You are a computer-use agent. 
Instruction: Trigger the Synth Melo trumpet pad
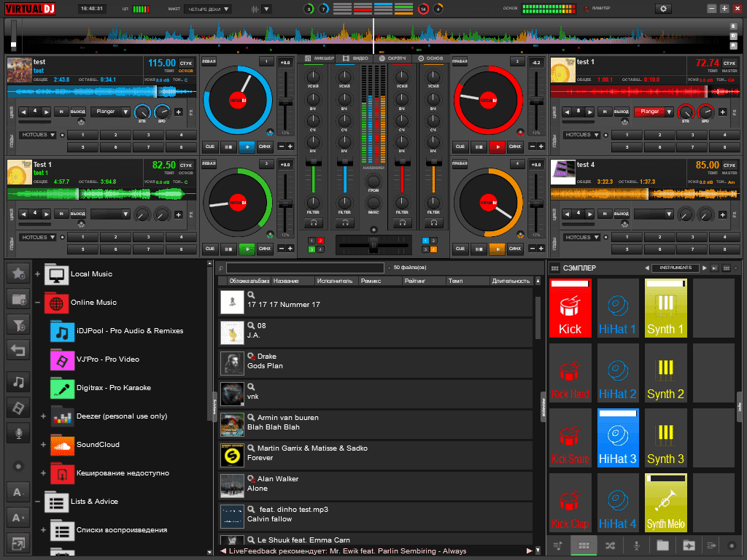pos(665,502)
